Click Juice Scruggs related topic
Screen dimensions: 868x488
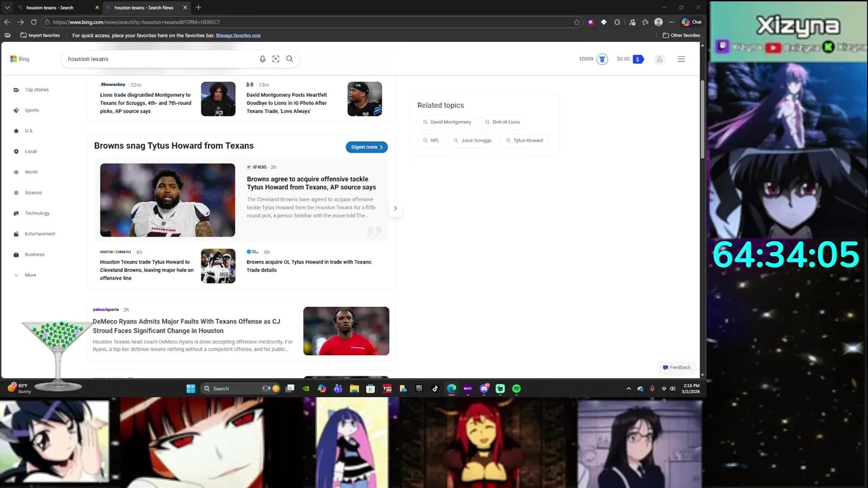point(473,140)
